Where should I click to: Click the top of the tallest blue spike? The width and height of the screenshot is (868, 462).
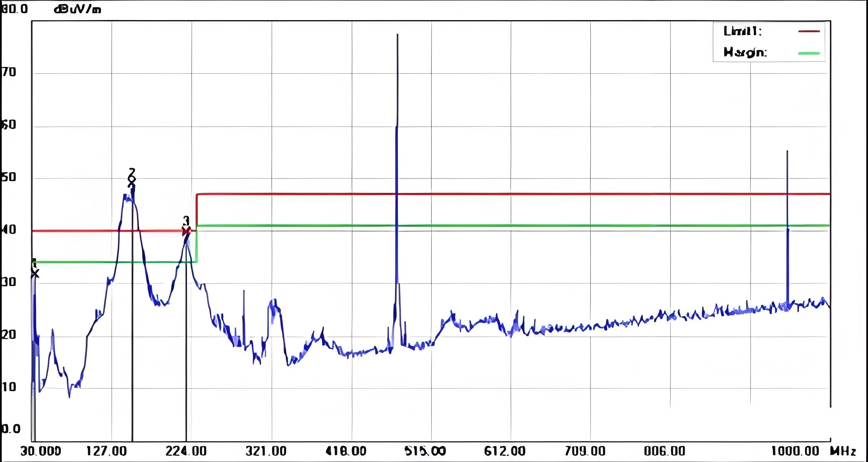pyautogui.click(x=398, y=35)
